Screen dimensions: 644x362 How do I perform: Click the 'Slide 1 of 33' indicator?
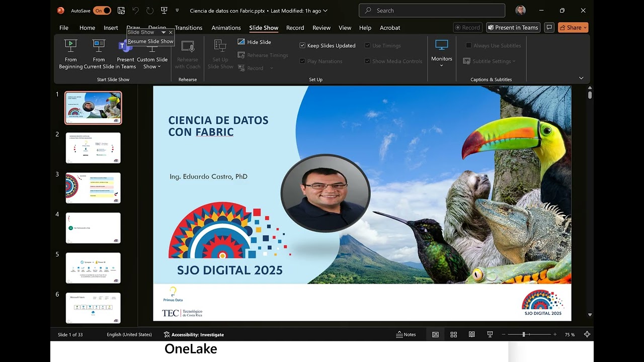click(x=70, y=334)
